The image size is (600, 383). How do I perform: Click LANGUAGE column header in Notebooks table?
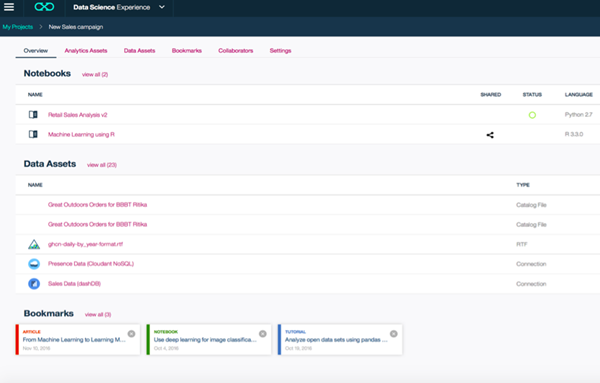579,95
